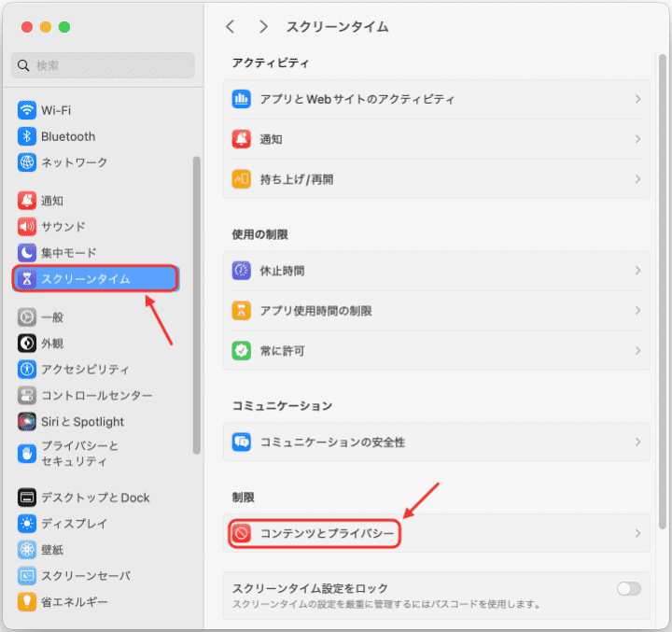Select Wi-Fi label in the sidebar

[56, 110]
